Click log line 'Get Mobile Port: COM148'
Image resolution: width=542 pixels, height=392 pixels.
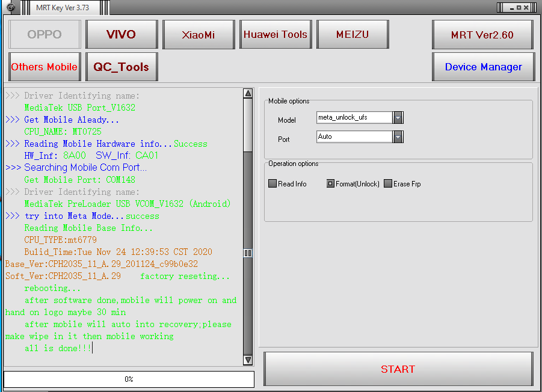[x=80, y=180]
